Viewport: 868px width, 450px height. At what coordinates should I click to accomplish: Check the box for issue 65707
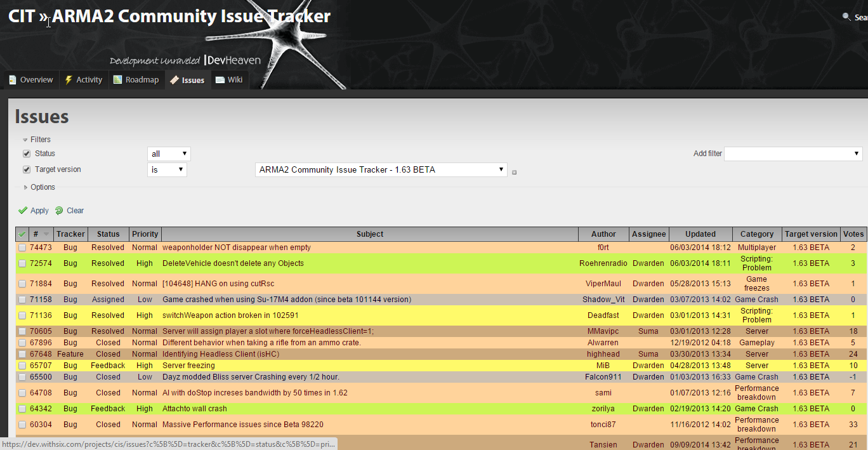click(22, 366)
